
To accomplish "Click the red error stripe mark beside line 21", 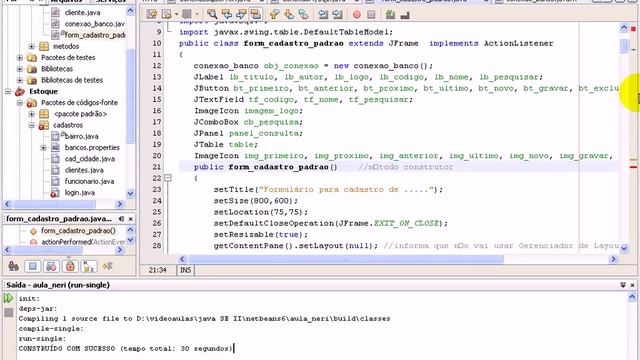I will coord(633,167).
